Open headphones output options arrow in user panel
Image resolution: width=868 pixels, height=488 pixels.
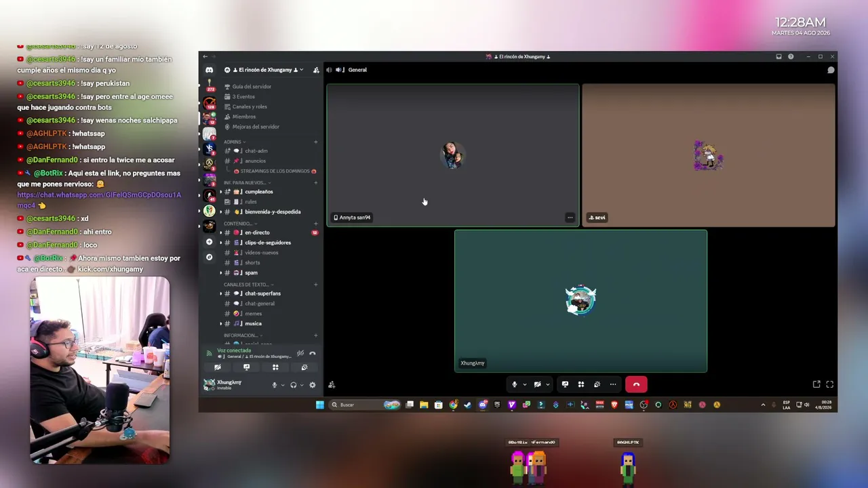pos(302,385)
